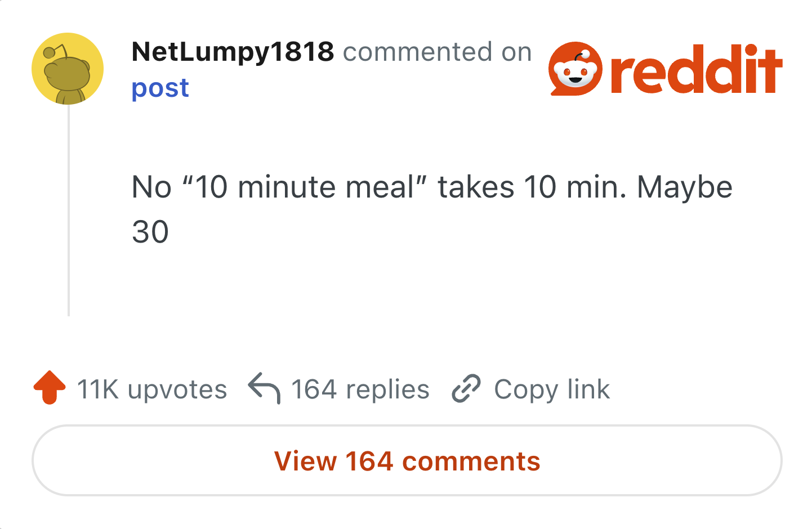Select the "11K upvotes" count text
This screenshot has height=529, width=812.
[152, 389]
